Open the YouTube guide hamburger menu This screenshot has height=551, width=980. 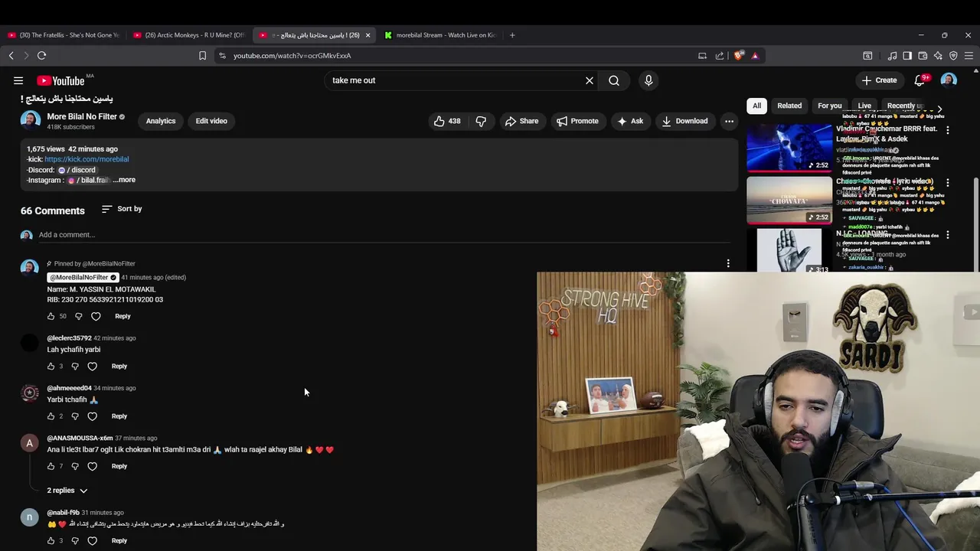click(x=18, y=80)
